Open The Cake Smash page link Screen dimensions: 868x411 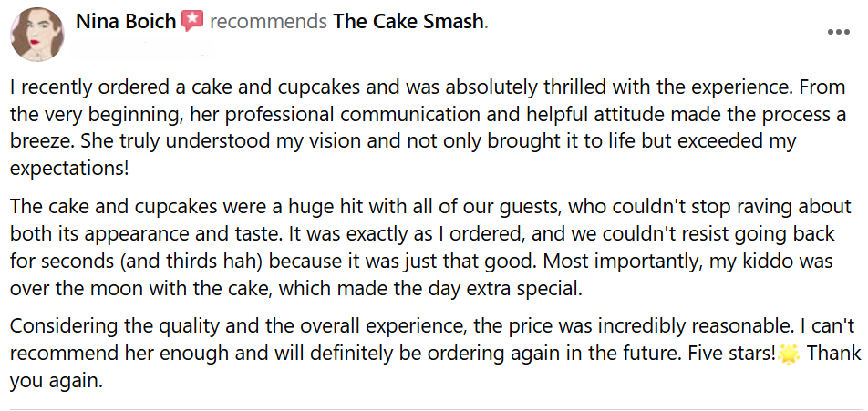(408, 21)
